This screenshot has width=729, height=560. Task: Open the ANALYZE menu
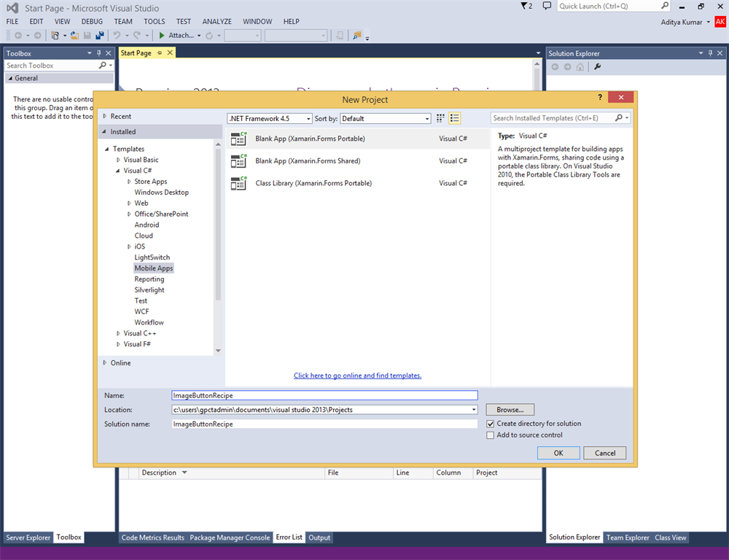point(217,21)
